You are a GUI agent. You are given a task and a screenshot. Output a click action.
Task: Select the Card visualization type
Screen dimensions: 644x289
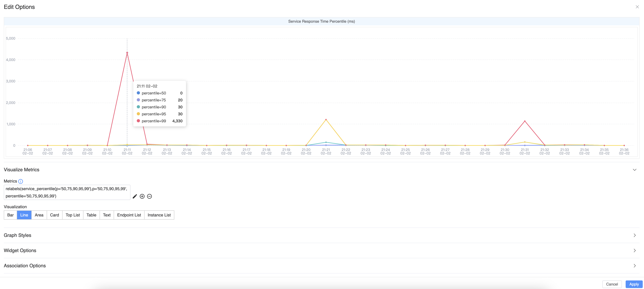[x=54, y=215]
